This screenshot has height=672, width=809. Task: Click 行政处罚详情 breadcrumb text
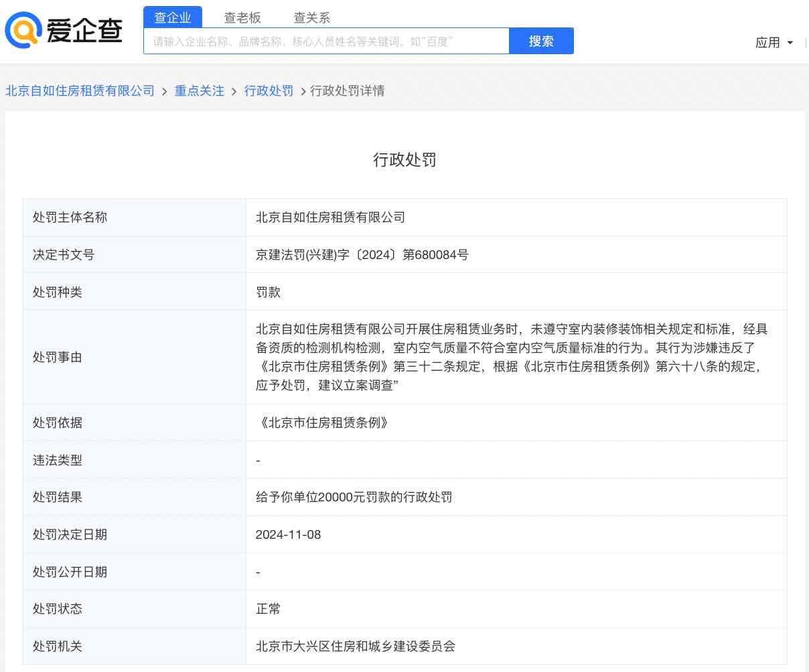tap(347, 90)
